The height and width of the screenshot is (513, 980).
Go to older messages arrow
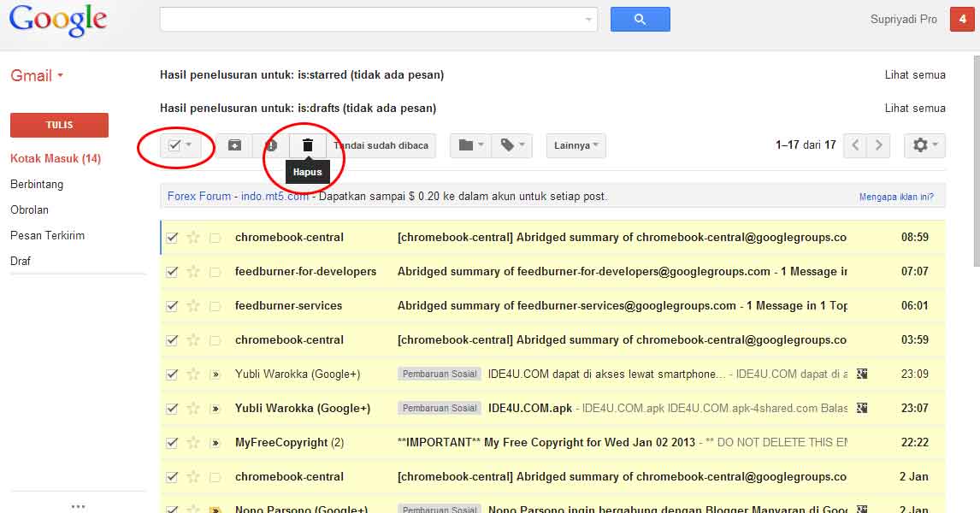tap(878, 145)
